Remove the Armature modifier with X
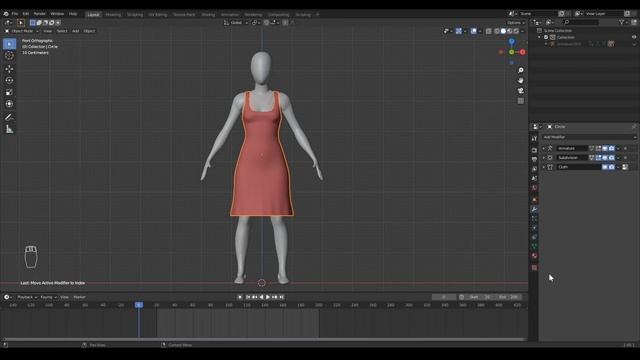 625,148
